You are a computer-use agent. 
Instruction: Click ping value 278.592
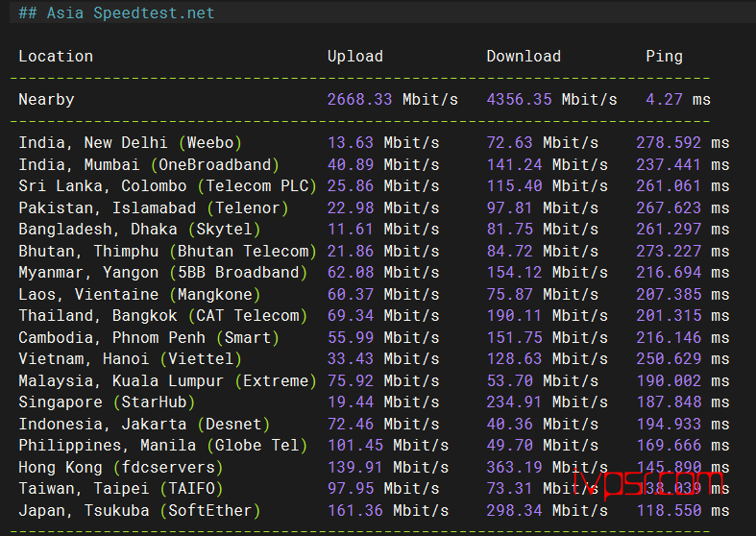tap(669, 143)
